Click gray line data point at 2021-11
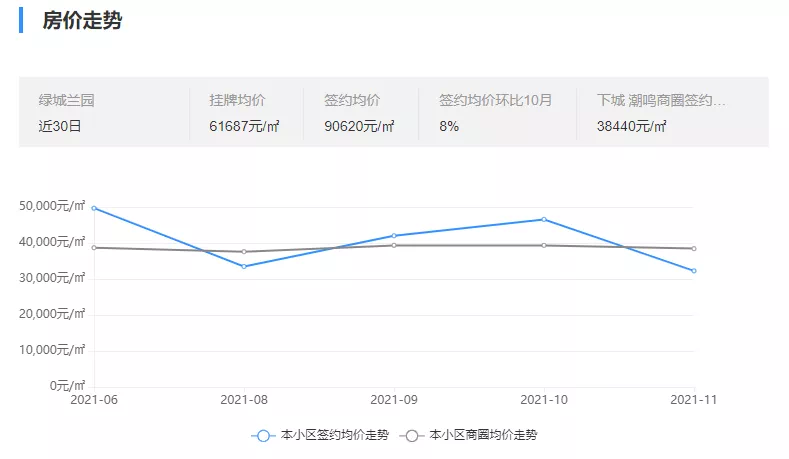The height and width of the screenshot is (459, 789). pos(693,249)
